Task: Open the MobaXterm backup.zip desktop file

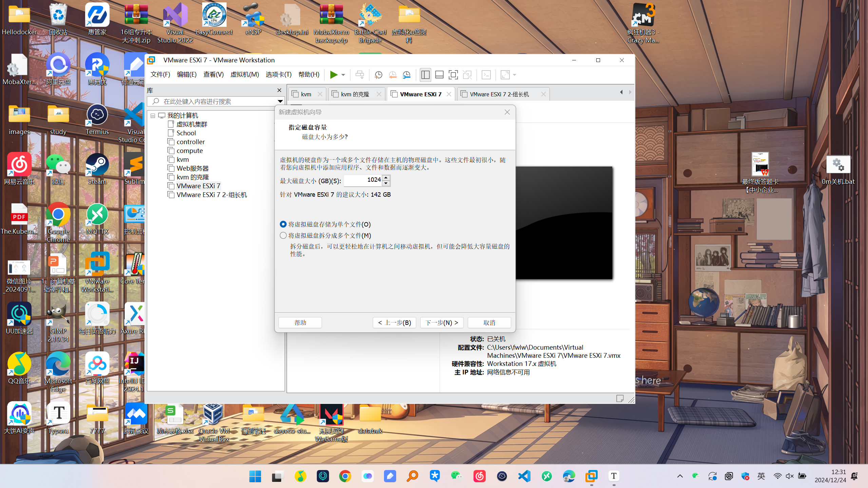Action: (x=331, y=24)
